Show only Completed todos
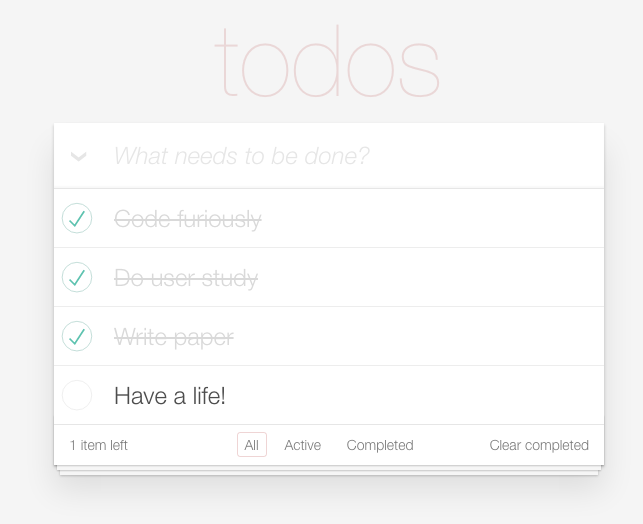Image resolution: width=643 pixels, height=524 pixels. (x=380, y=445)
